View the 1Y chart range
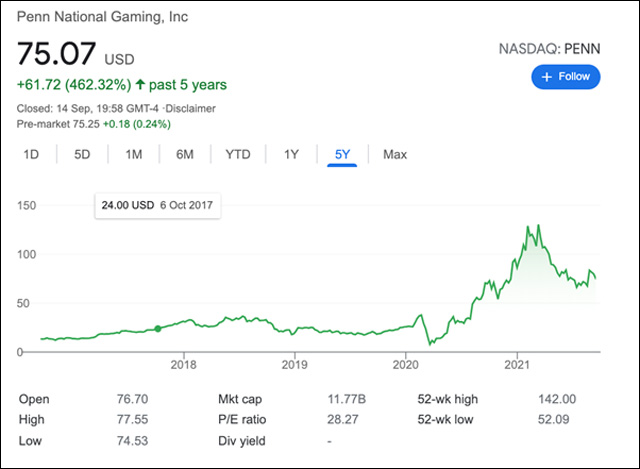This screenshot has width=640, height=469. click(x=291, y=154)
